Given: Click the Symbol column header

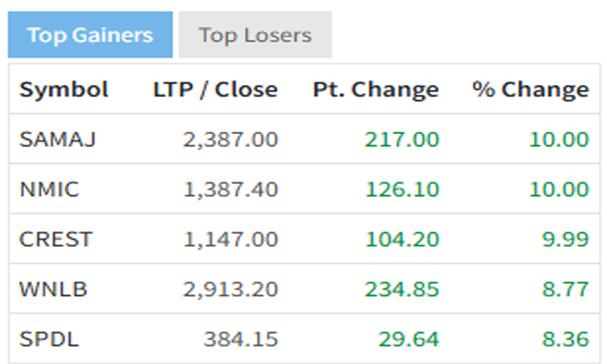Looking at the screenshot, I should coord(64,90).
